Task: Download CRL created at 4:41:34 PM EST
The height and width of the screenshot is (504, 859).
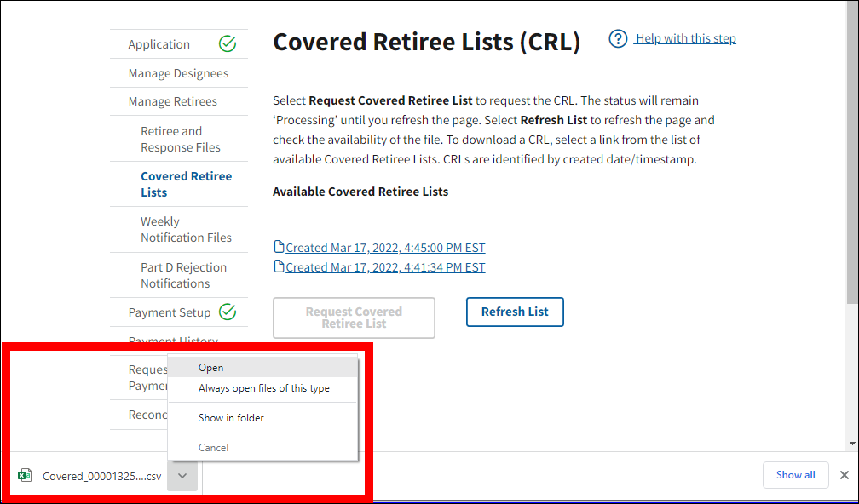Action: pos(385,267)
